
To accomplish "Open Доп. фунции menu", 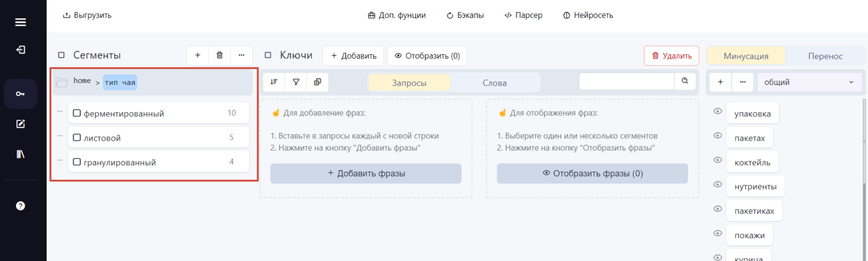I will (x=397, y=15).
